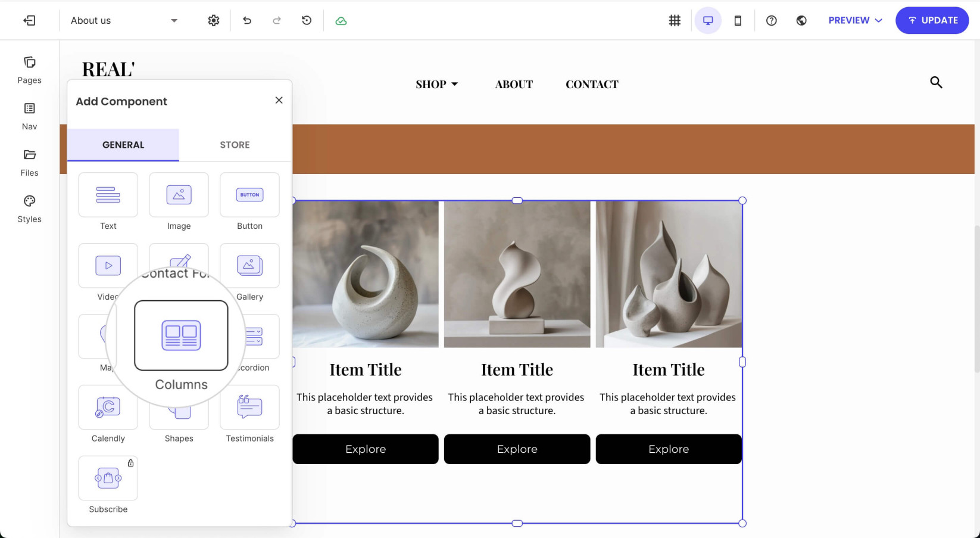Switch to the STORE tab

tap(235, 145)
